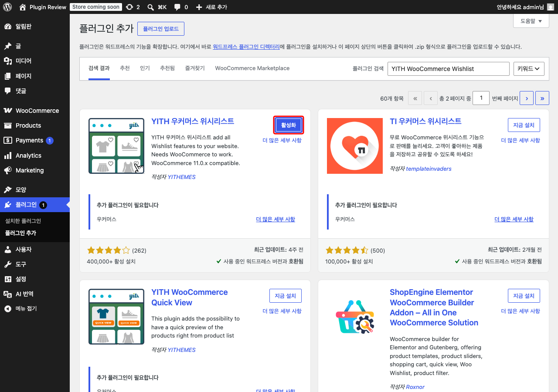The height and width of the screenshot is (392, 558).
Task: Open the TI 우커머스 위시리스트 title link
Action: click(x=425, y=121)
